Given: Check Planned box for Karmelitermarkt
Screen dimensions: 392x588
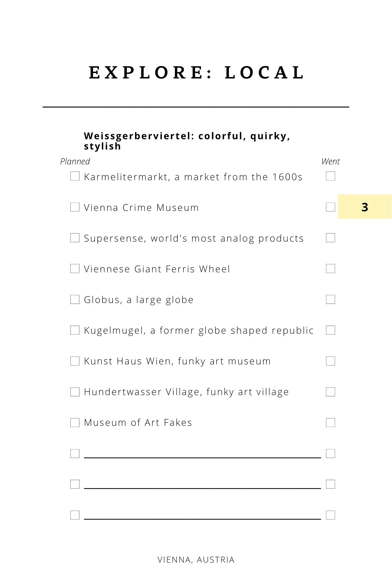Looking at the screenshot, I should [x=75, y=176].
